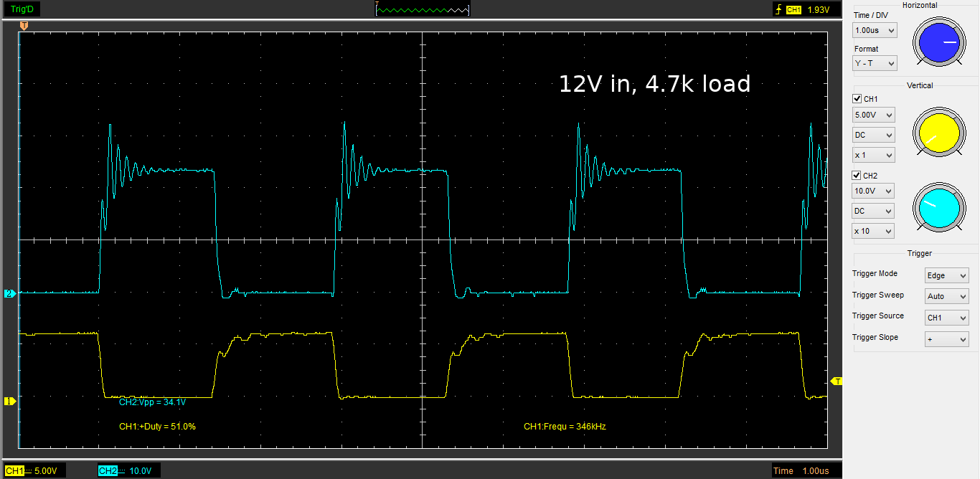
Task: Click the blue horizontal timebase knob
Action: (939, 43)
